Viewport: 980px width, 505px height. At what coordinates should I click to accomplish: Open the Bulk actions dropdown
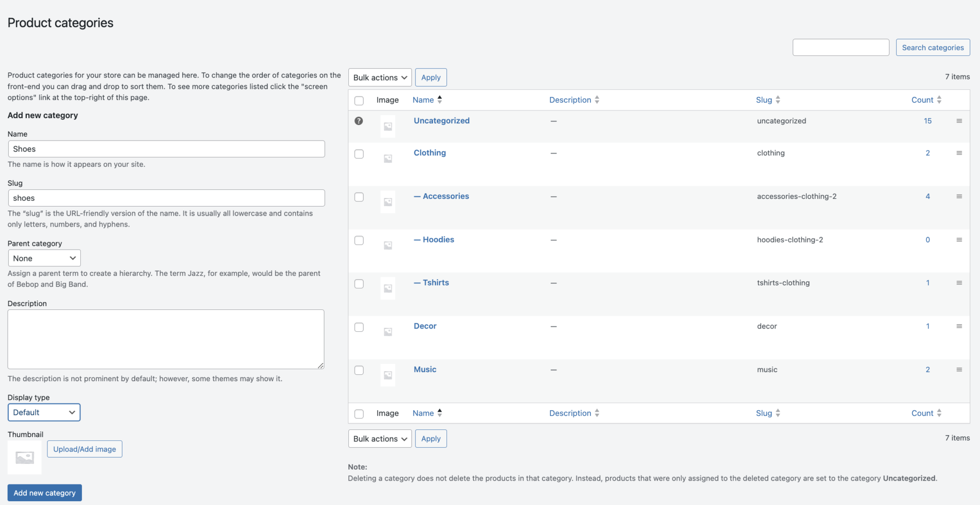[379, 77]
